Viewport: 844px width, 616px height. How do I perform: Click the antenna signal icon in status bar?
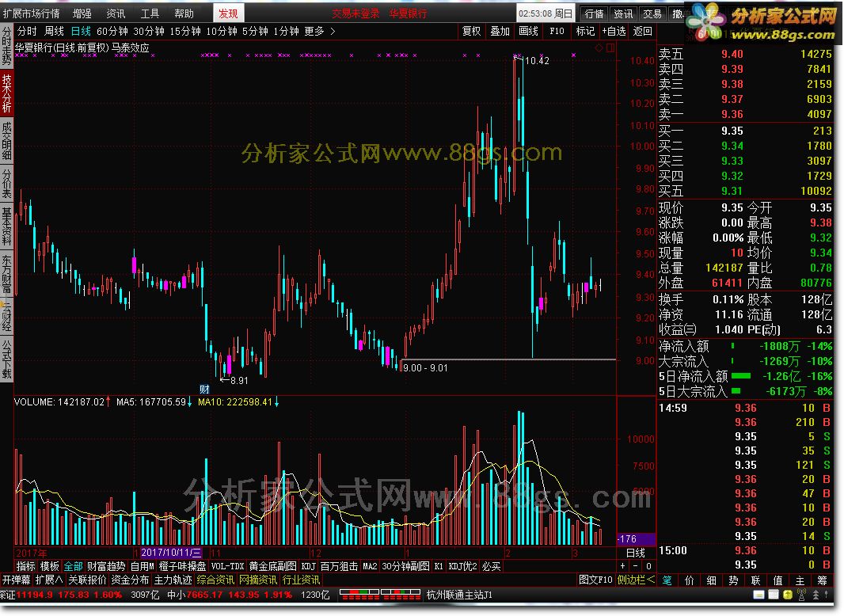tap(801, 595)
